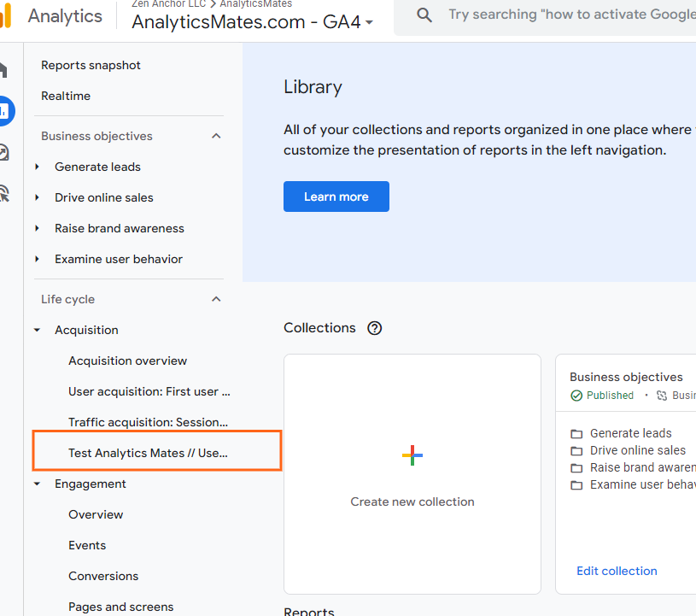
Task: Open the Realtime report
Action: point(66,96)
